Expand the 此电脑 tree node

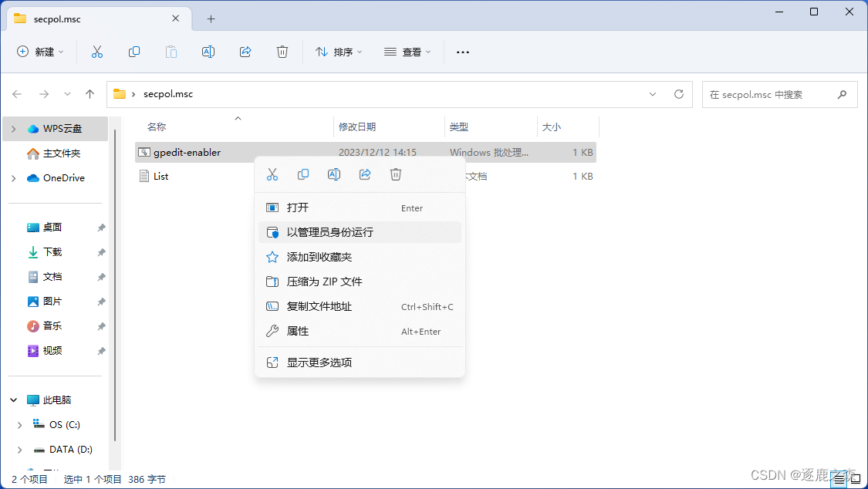(13, 400)
